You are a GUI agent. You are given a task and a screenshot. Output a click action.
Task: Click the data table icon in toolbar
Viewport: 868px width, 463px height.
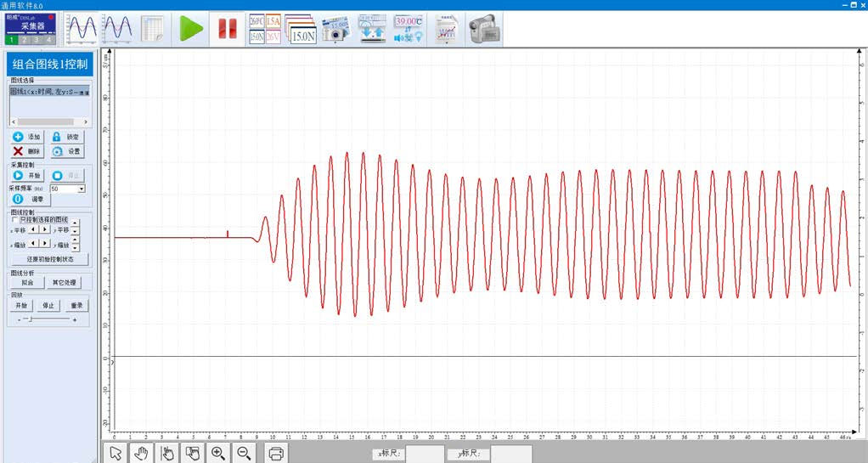pos(153,29)
